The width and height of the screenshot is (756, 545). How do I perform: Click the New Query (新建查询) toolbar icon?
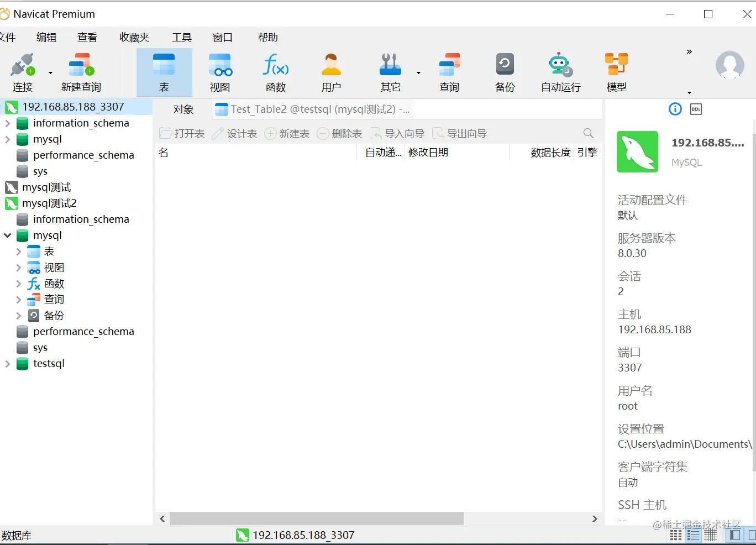(x=81, y=72)
